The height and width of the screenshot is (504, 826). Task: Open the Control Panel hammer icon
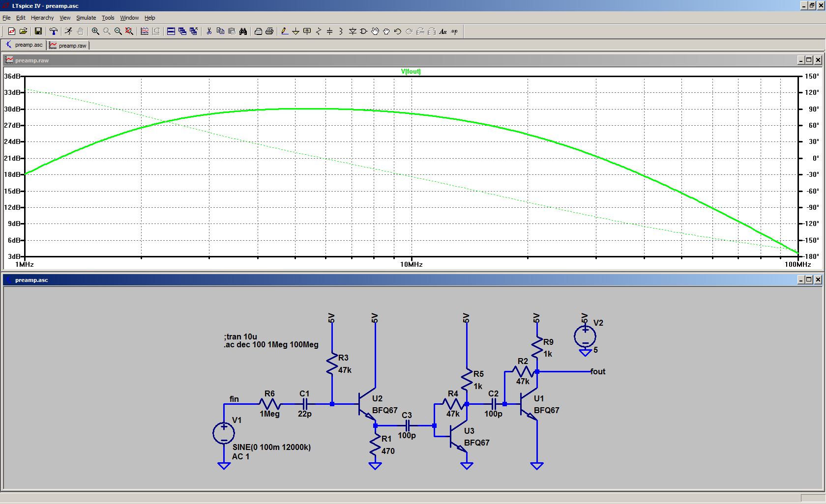coord(54,31)
